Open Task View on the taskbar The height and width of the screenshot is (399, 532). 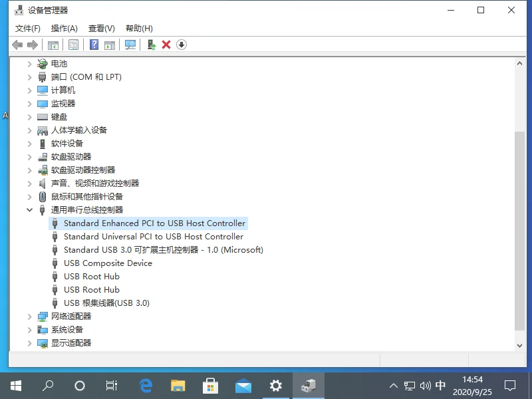(111, 386)
